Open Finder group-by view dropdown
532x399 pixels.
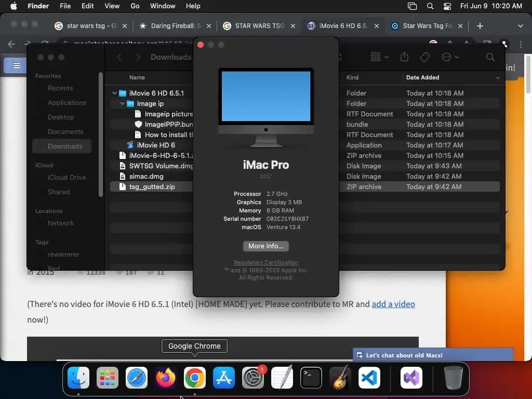pos(379,57)
